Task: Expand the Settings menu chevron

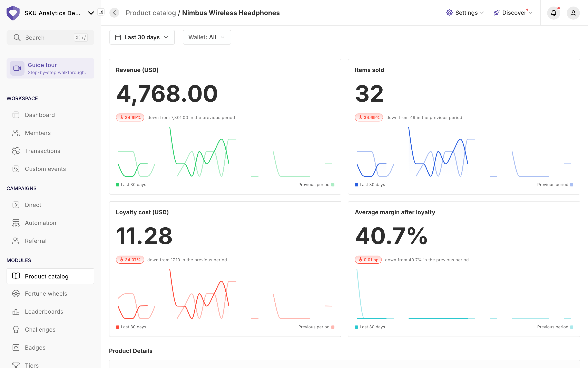Action: pos(482,13)
